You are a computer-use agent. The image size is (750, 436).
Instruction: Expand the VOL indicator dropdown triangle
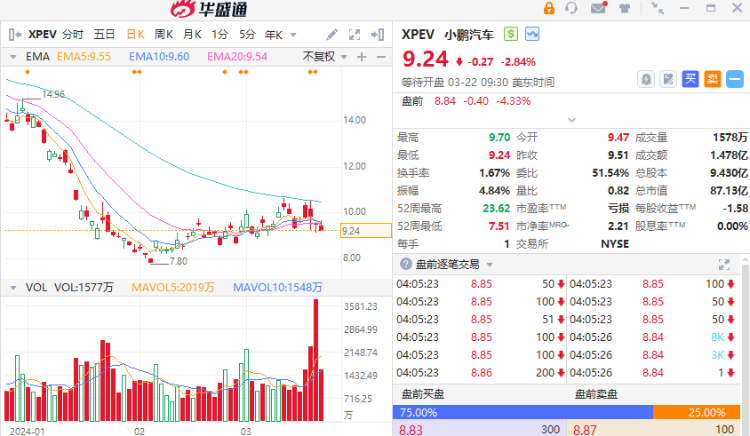tap(13, 287)
